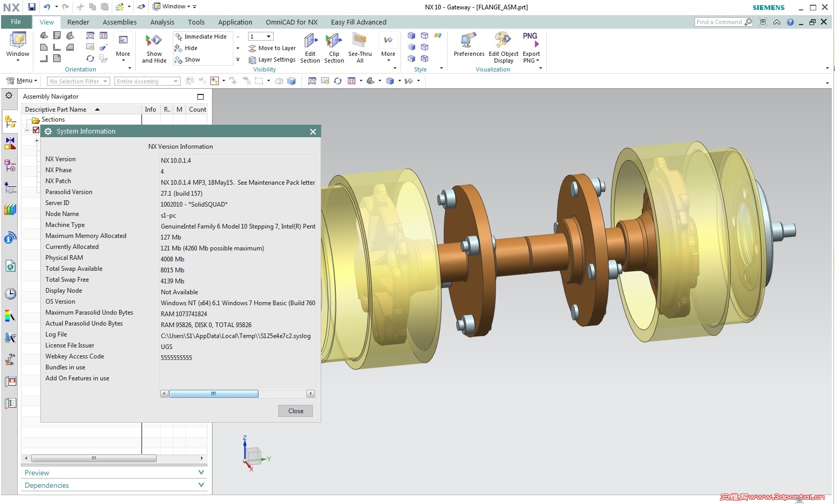Click the resource bar settings gear icon
Screen dimensions: 835x504
(x=9, y=96)
